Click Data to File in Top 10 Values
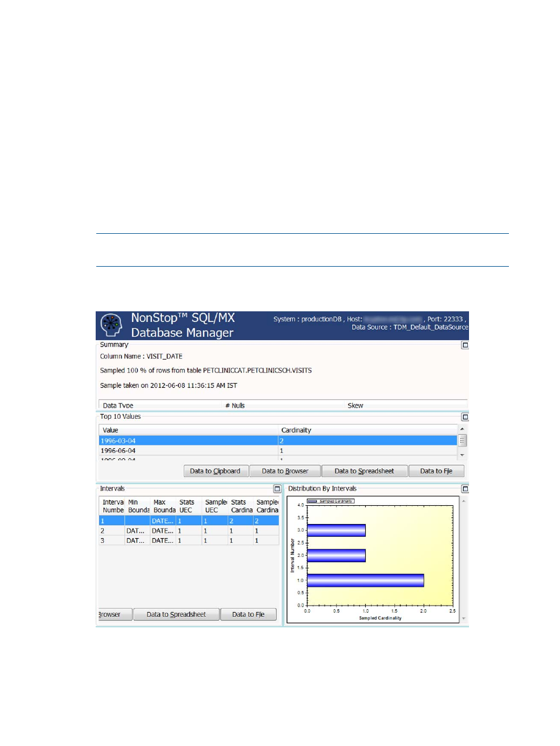Viewport: 560px width, 746px height. [x=436, y=471]
